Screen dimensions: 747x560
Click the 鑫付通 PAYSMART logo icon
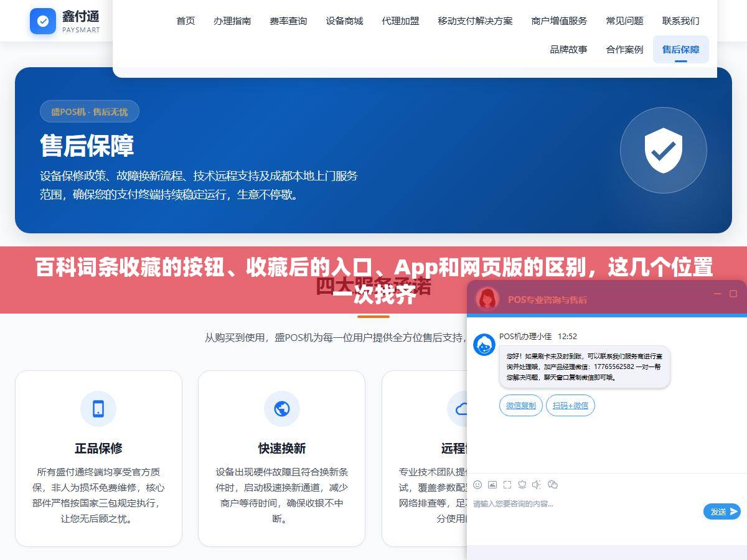pyautogui.click(x=43, y=21)
